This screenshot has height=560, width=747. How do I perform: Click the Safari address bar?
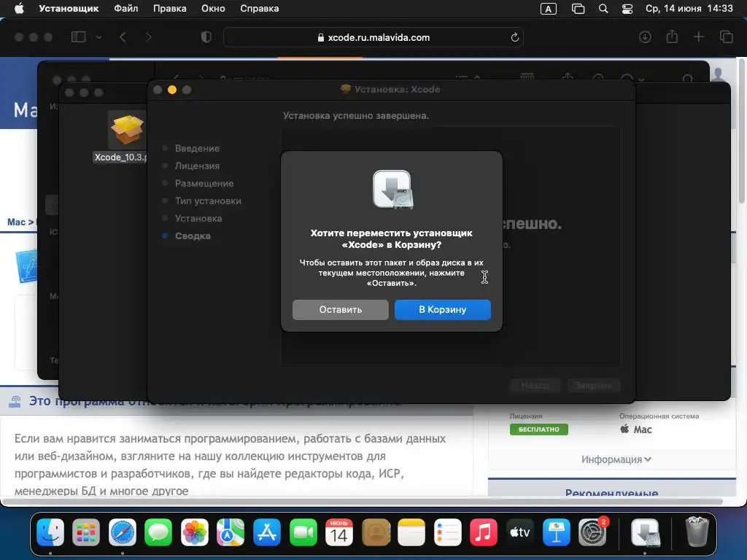373,37
